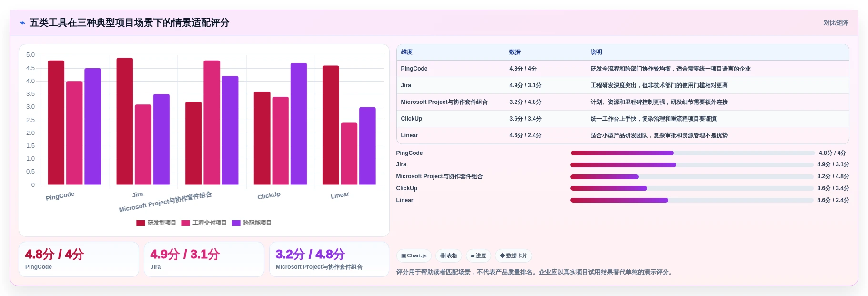
Task: Select the Chart.js tag chip
Action: pyautogui.click(x=414, y=256)
